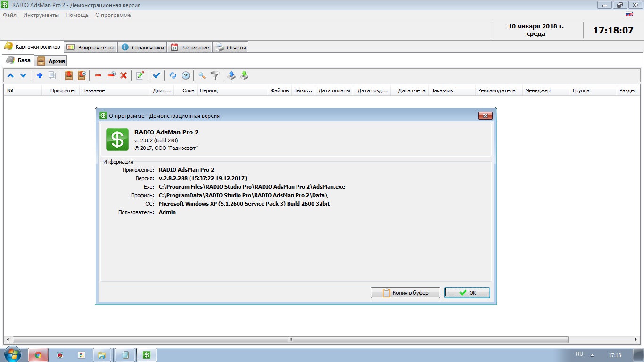644x362 pixels.
Task: Click the blue checkmark toolbar icon
Action: tap(157, 75)
